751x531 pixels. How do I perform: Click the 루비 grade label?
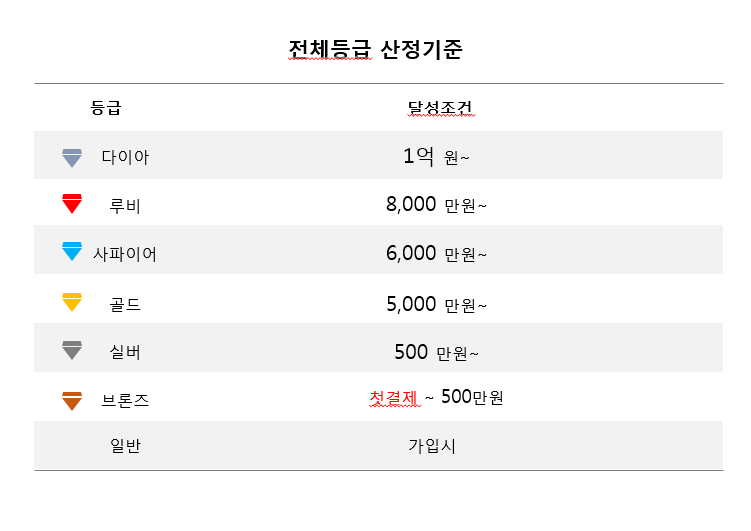click(125, 206)
